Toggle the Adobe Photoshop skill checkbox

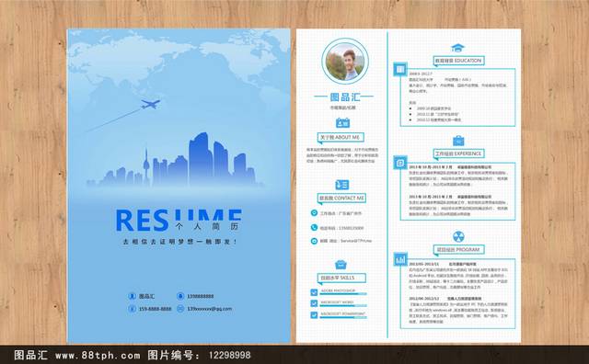tap(314, 292)
